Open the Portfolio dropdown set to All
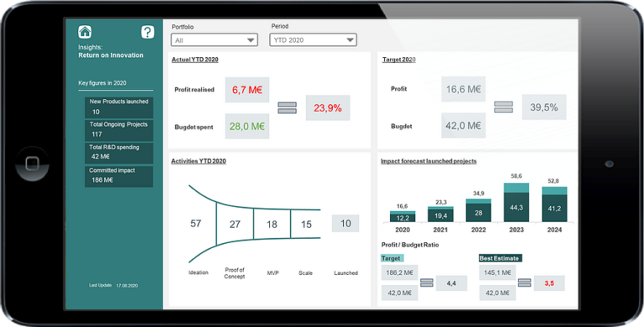The width and height of the screenshot is (644, 327). (215, 40)
